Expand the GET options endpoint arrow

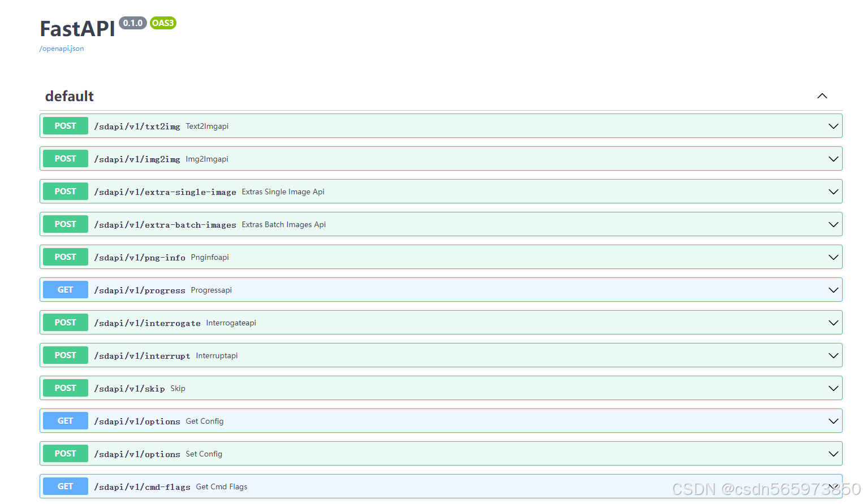(x=833, y=421)
